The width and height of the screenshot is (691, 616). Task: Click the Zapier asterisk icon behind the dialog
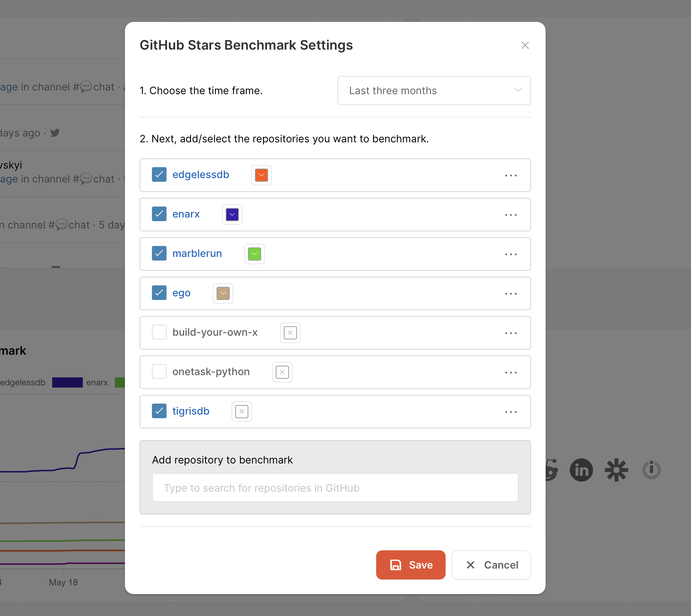point(616,470)
